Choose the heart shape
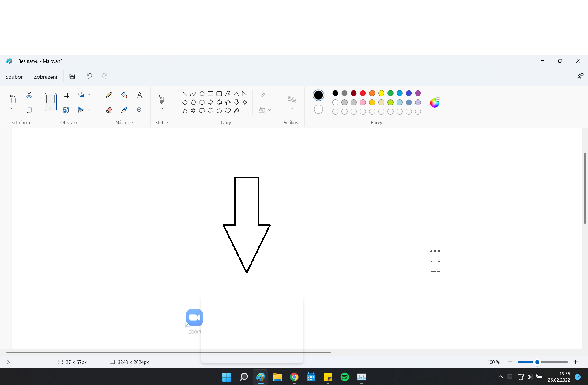Image resolution: width=588 pixels, height=385 pixels. click(x=228, y=111)
